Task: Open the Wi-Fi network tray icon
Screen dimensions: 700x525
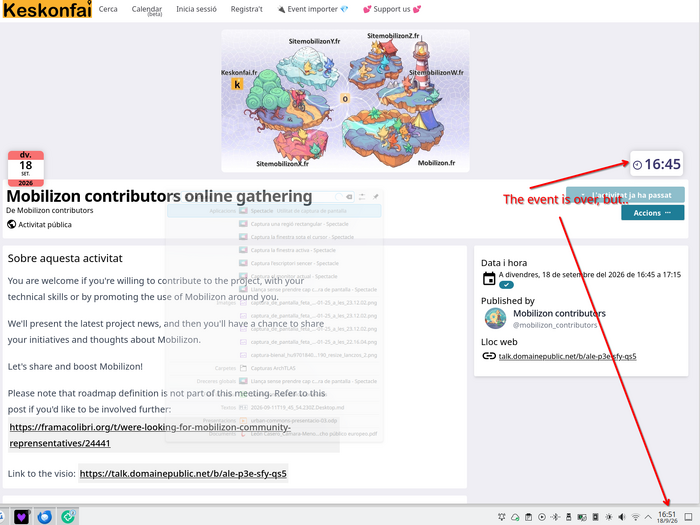Action: click(636, 517)
